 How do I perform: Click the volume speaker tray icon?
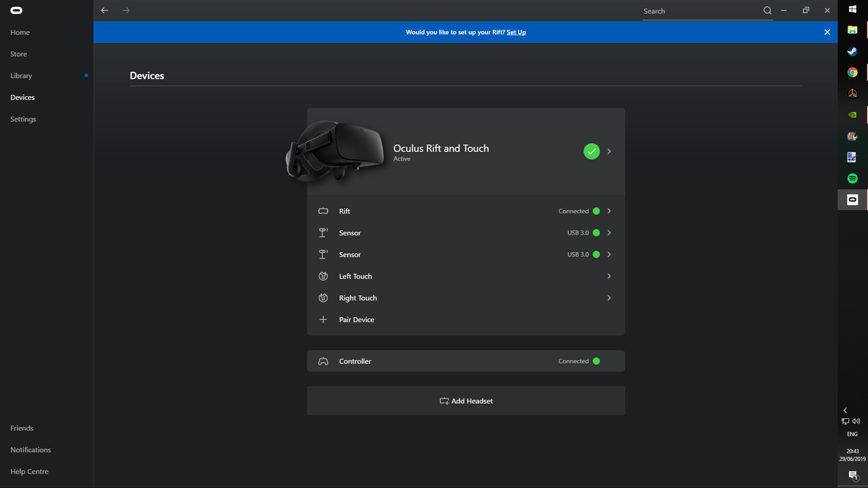[856, 421]
